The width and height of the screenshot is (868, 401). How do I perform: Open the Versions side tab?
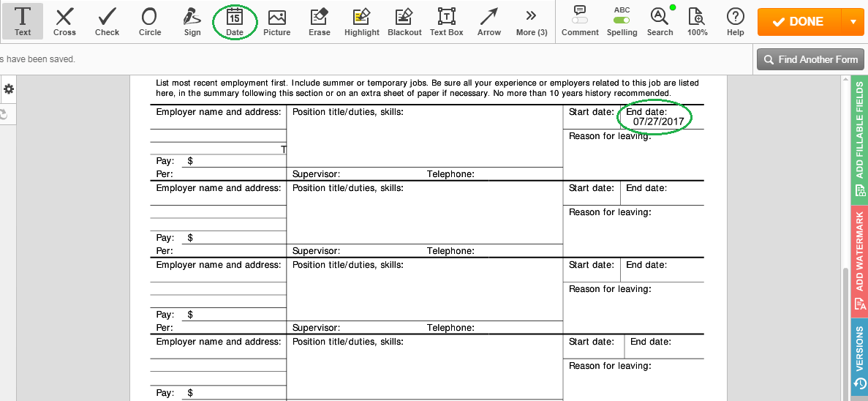click(860, 356)
